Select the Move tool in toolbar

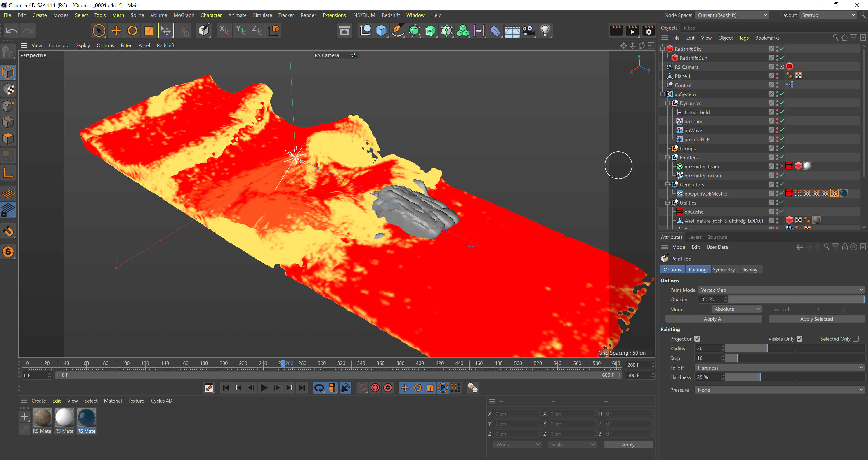point(116,31)
